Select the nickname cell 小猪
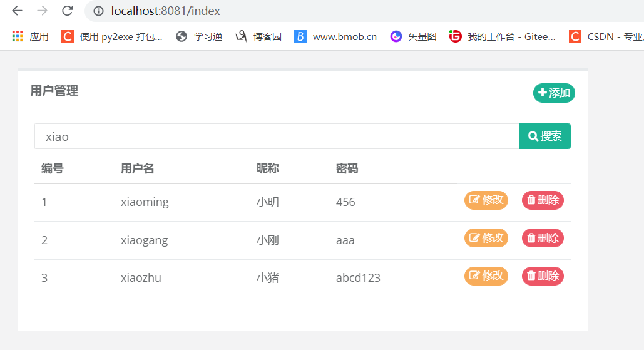Image resolution: width=644 pixels, height=350 pixels. (267, 278)
